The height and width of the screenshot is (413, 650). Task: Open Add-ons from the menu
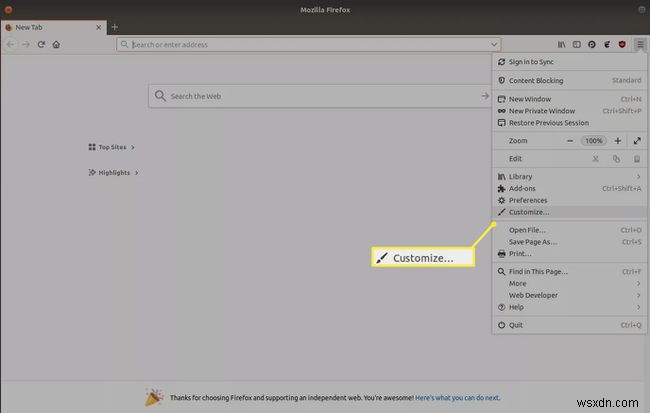coord(569,189)
